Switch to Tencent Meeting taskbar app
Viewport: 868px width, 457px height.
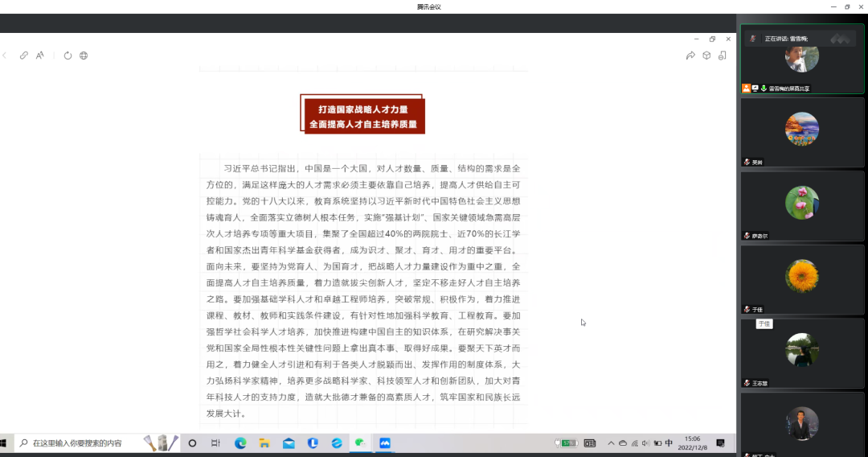[x=385, y=443]
